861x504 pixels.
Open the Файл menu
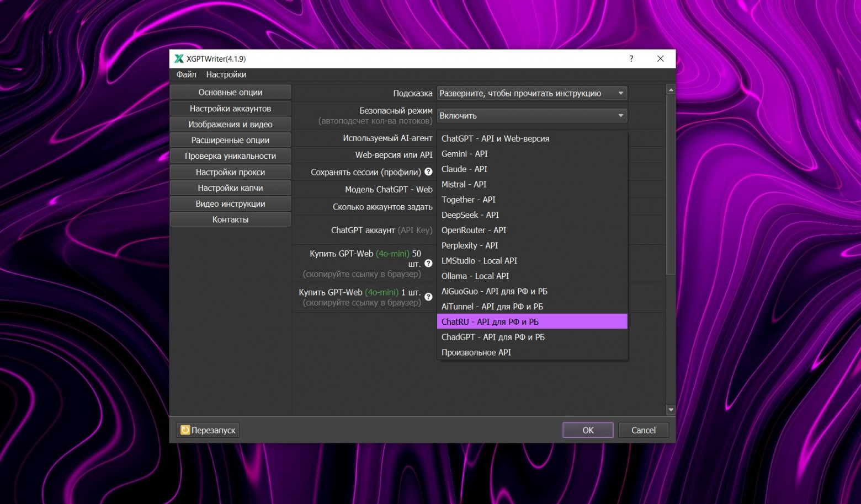pyautogui.click(x=186, y=74)
